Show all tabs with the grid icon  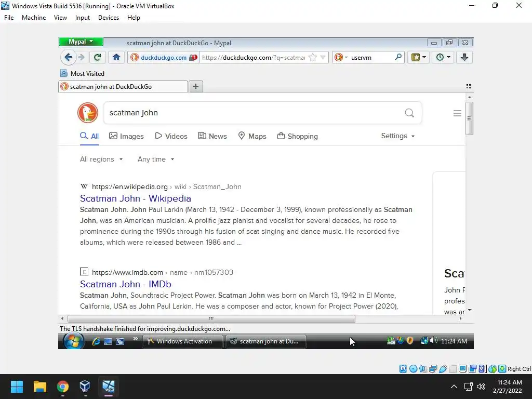(x=469, y=86)
